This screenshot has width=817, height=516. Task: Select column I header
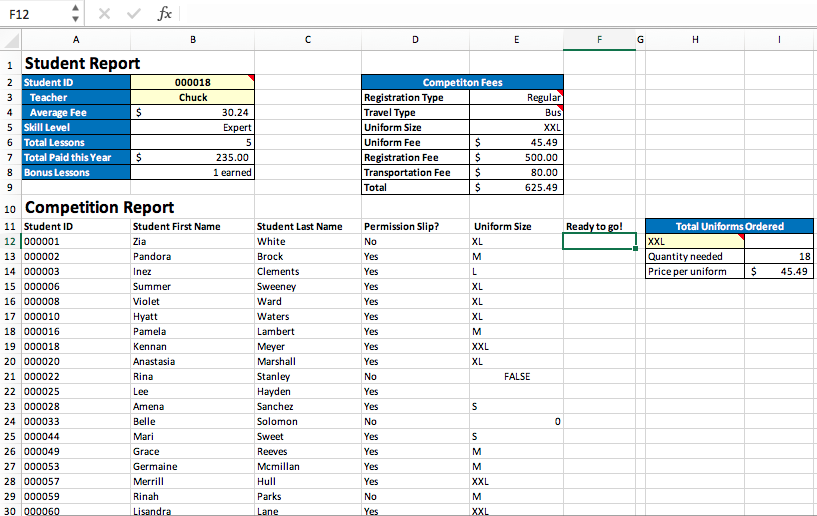779,40
